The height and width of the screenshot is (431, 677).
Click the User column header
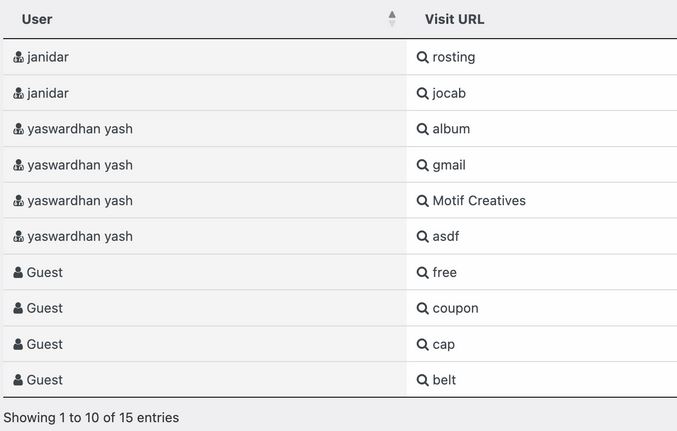pos(37,19)
